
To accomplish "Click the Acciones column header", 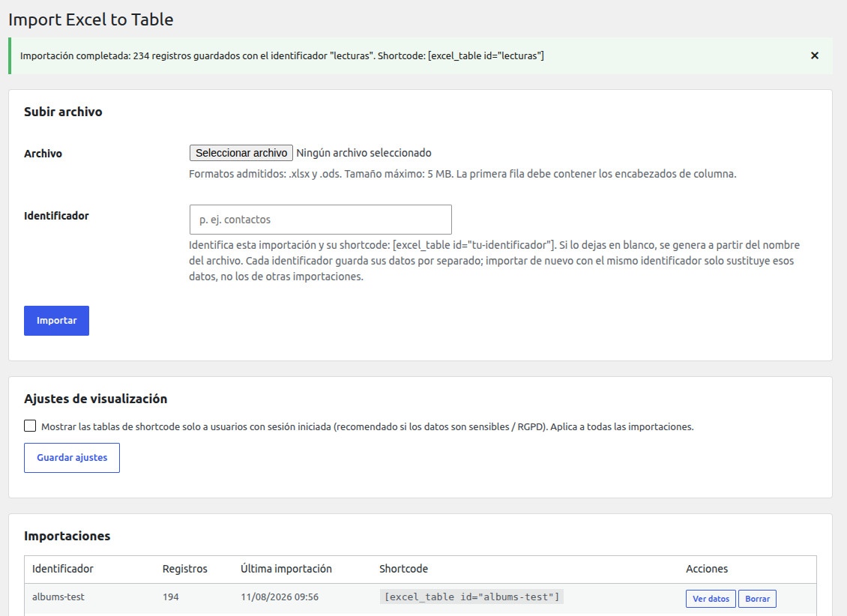I will tap(707, 569).
